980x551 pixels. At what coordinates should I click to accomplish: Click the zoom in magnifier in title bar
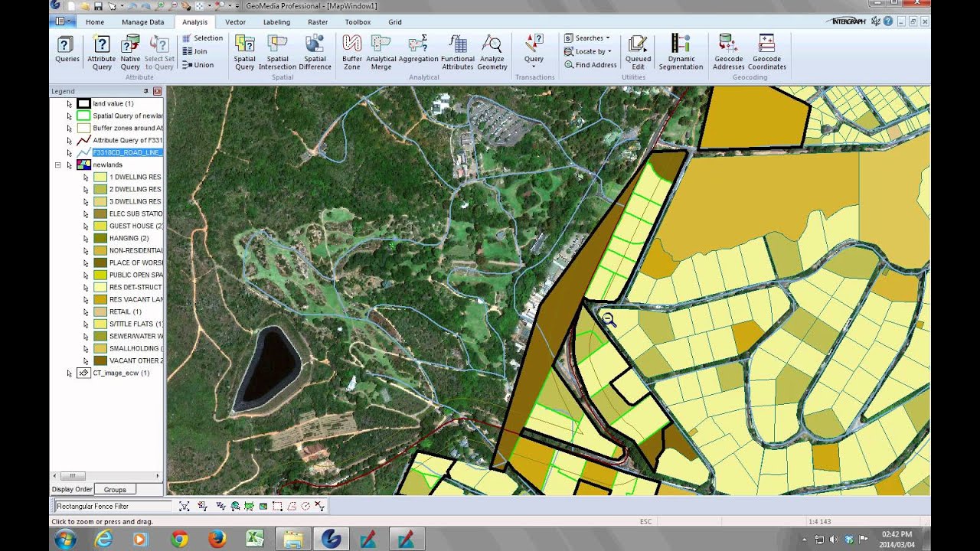[x=161, y=6]
